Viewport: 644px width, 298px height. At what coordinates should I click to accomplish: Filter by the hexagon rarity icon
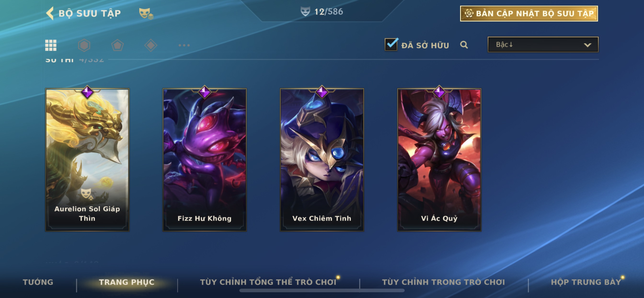tap(84, 45)
